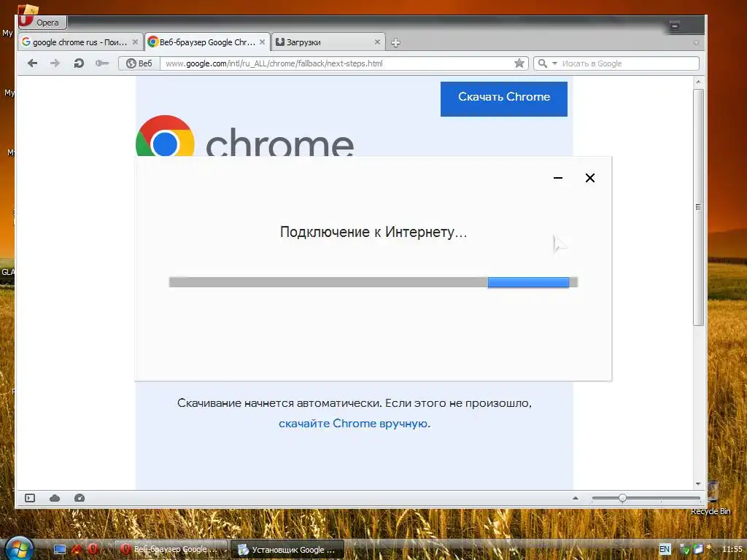This screenshot has width=747, height=560.
Task: Open the Windows Start button
Action: pos(18,548)
